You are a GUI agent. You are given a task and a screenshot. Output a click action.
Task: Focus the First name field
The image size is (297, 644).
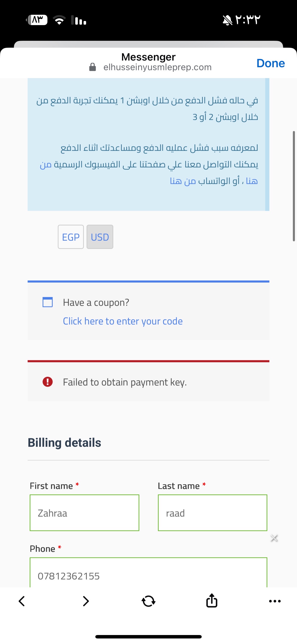click(84, 513)
